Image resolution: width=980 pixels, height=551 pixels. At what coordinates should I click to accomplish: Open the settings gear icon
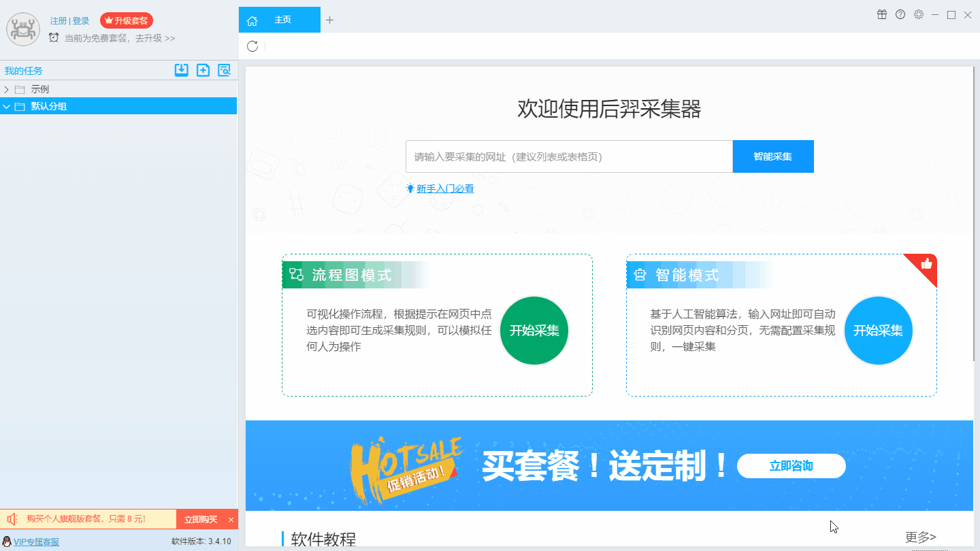pos(919,14)
